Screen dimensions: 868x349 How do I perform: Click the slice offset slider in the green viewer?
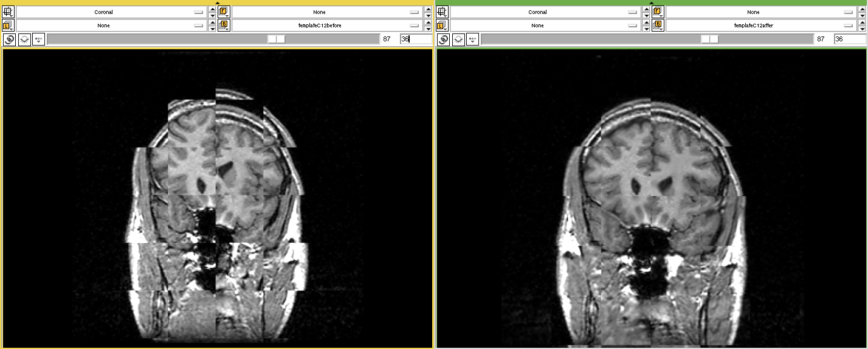tap(647, 40)
